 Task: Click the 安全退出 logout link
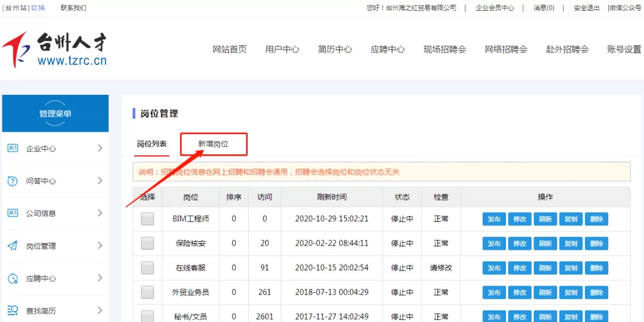[587, 8]
